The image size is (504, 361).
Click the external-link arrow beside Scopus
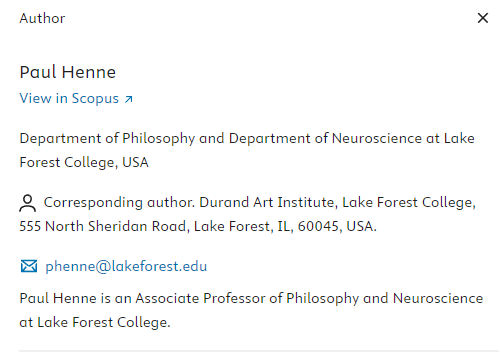coord(128,99)
